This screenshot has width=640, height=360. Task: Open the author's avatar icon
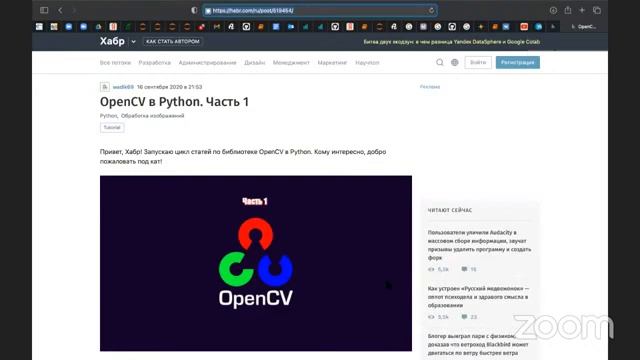[x=104, y=87]
